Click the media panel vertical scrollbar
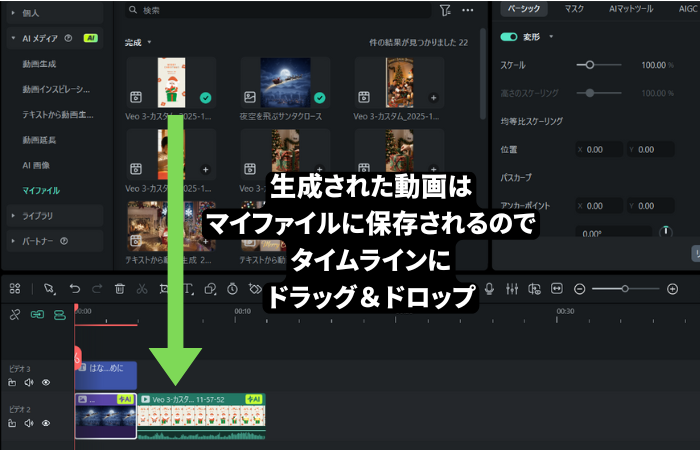Screen dimensions: 700x450 pos(483,74)
